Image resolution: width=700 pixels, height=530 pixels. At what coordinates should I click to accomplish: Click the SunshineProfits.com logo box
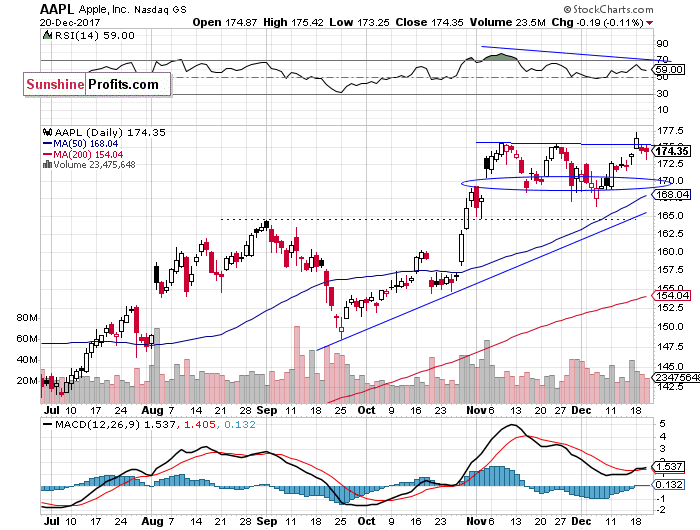coord(97,84)
